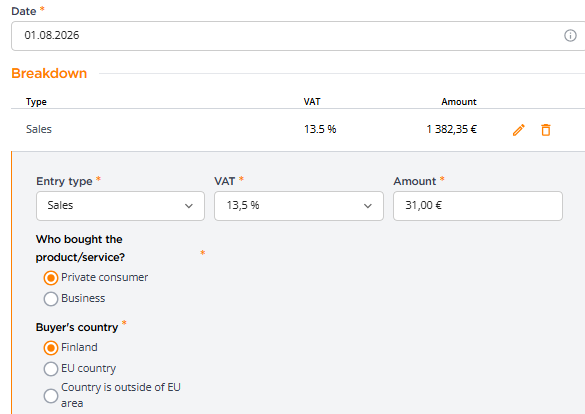Click the pencil edit icon for Sales row
This screenshot has height=414, width=585.
pyautogui.click(x=519, y=130)
